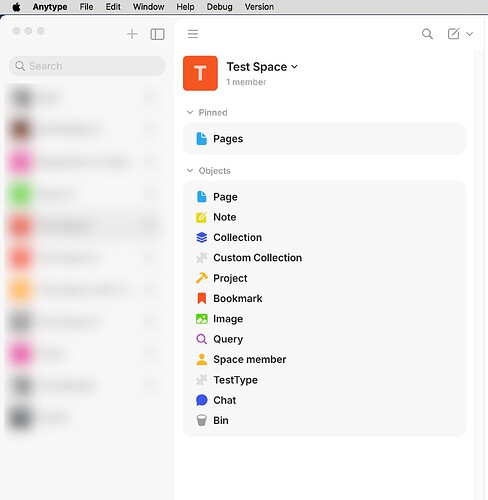488x500 pixels.
Task: Open the Query object type
Action: (324, 339)
